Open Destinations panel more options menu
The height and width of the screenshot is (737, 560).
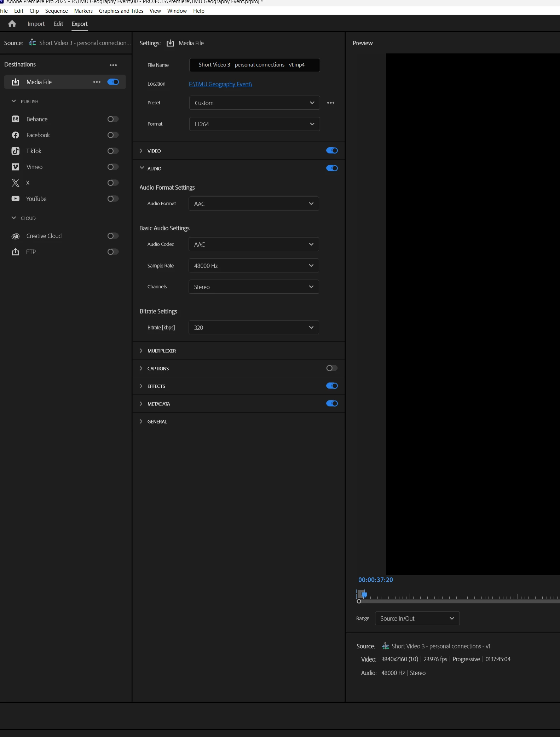[113, 65]
